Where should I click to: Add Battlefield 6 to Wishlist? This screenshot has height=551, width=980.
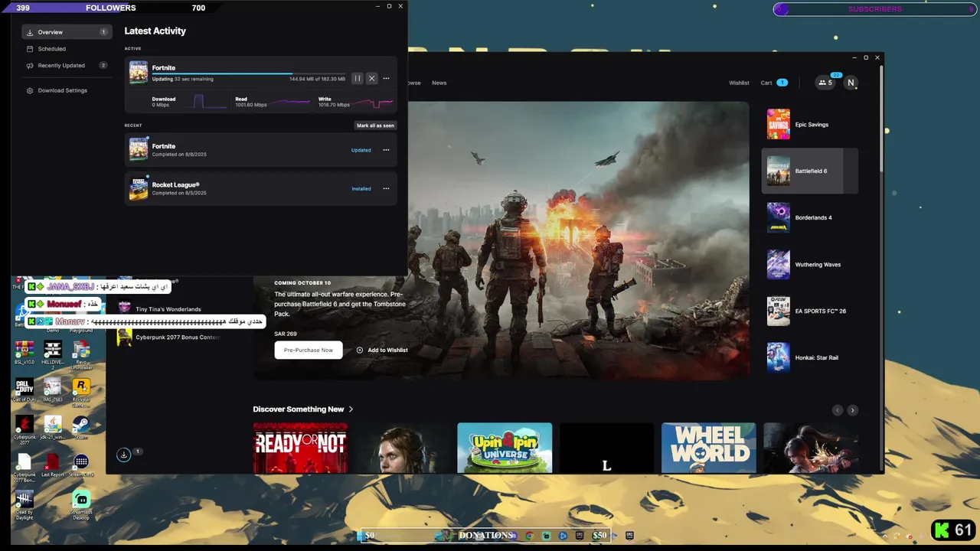point(382,350)
